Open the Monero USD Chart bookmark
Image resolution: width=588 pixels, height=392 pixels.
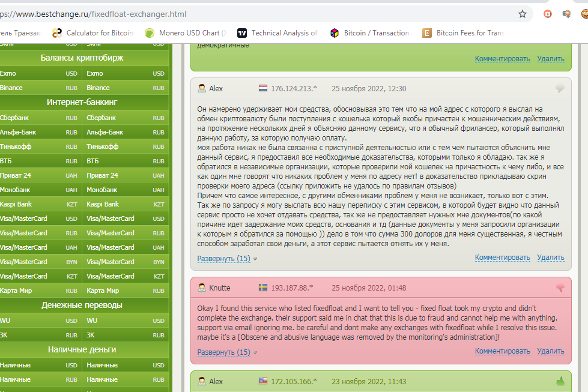pyautogui.click(x=186, y=33)
